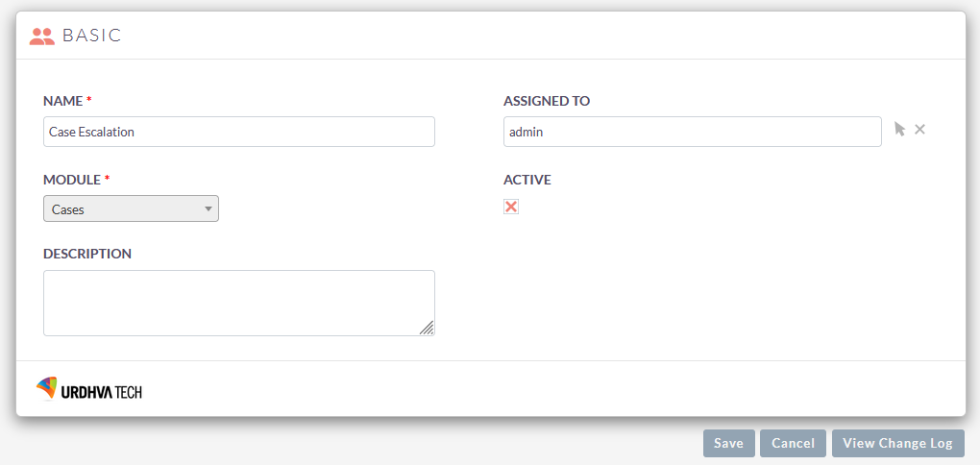Focus the Description text area
The height and width of the screenshot is (465, 980).
coord(238,303)
